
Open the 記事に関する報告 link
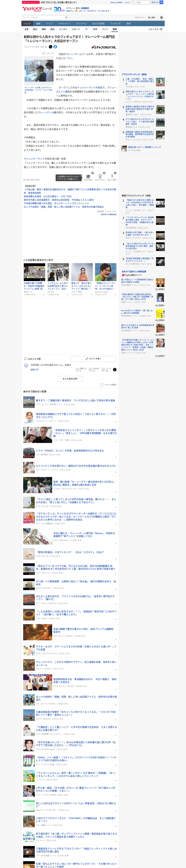point(32,180)
